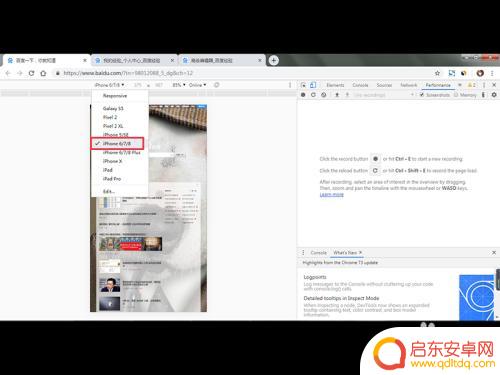The width and height of the screenshot is (500, 375).
Task: Click the site lock icon in address bar
Action: coord(58,73)
